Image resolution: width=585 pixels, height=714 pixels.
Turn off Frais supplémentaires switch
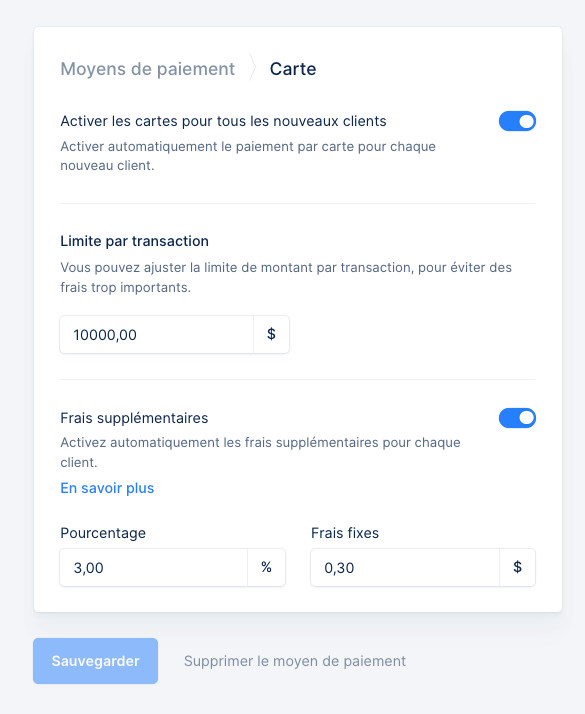[517, 418]
